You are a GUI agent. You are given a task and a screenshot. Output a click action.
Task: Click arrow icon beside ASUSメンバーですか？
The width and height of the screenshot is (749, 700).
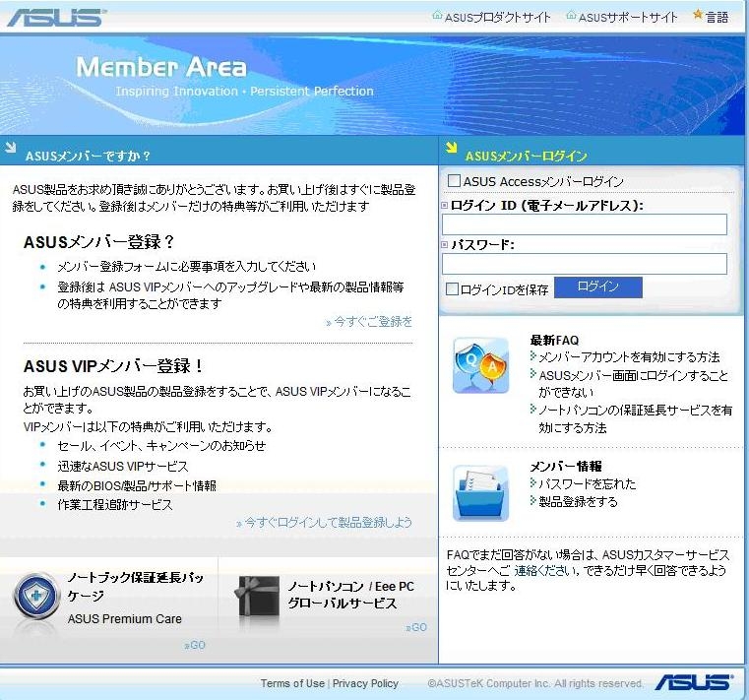click(x=10, y=147)
